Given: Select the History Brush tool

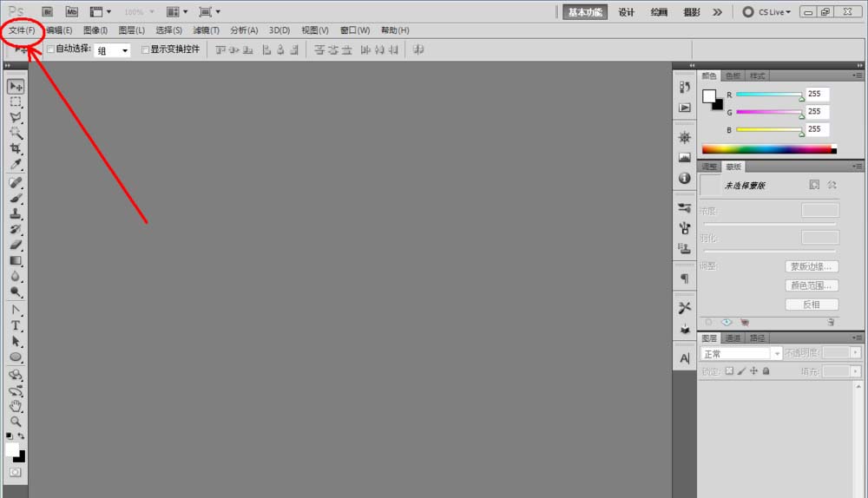Looking at the screenshot, I should click(16, 229).
